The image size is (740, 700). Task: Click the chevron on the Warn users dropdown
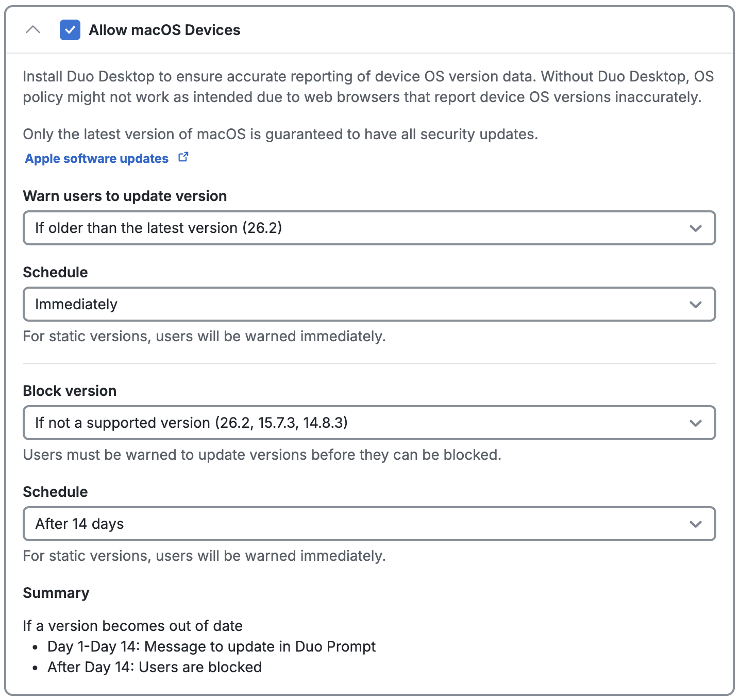click(696, 228)
